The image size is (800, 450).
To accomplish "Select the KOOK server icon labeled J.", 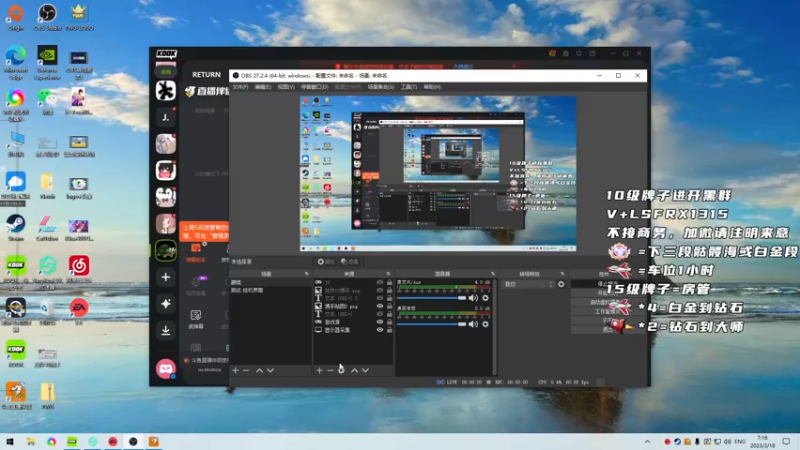I will [x=166, y=117].
